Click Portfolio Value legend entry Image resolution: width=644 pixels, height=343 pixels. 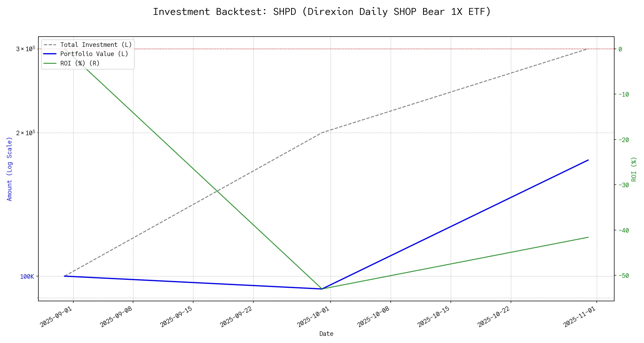coord(94,54)
